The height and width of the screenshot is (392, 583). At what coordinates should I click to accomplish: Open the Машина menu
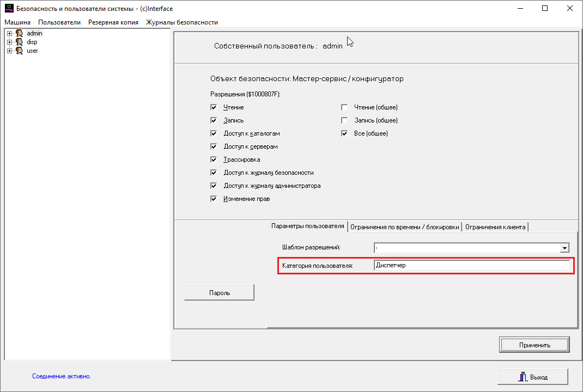click(17, 22)
